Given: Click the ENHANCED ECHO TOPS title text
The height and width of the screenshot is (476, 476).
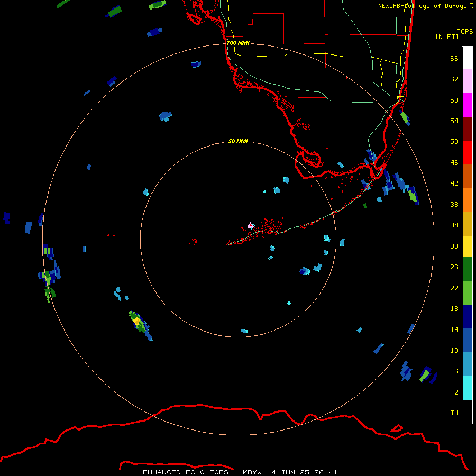Looking at the screenshot, I should point(186,472).
